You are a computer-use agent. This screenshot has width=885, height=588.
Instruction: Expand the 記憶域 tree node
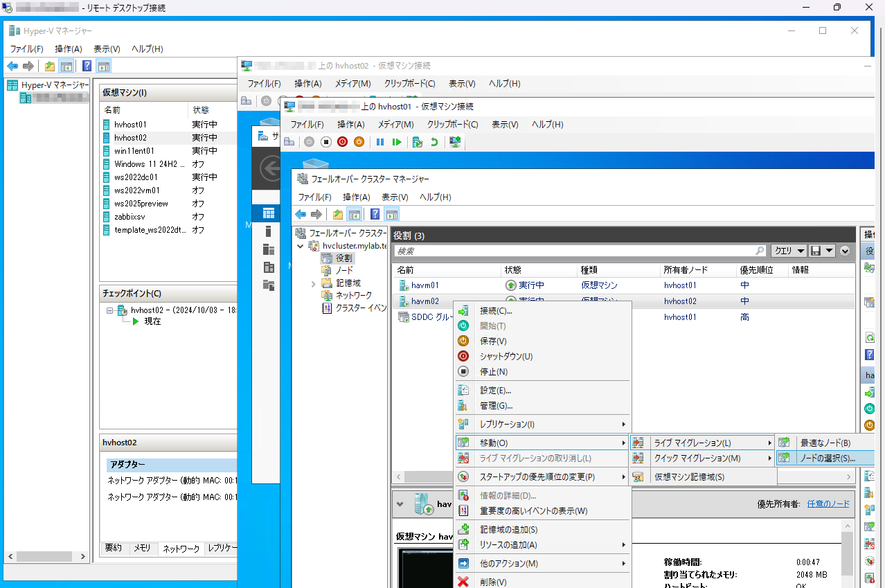point(313,283)
